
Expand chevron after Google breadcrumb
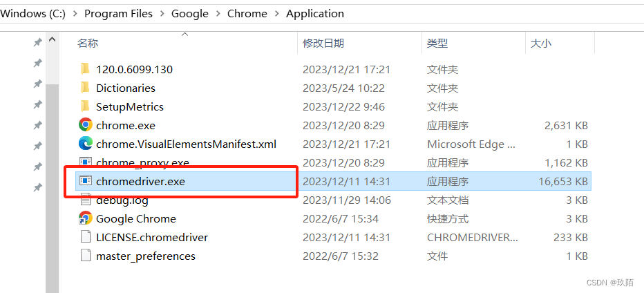(x=218, y=14)
